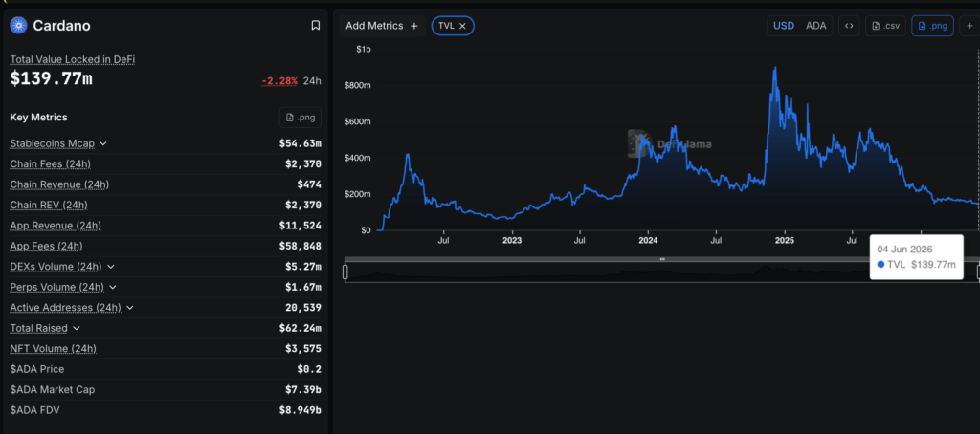Expand the Perps Volume (24h) row
The height and width of the screenshot is (434, 980).
(113, 287)
